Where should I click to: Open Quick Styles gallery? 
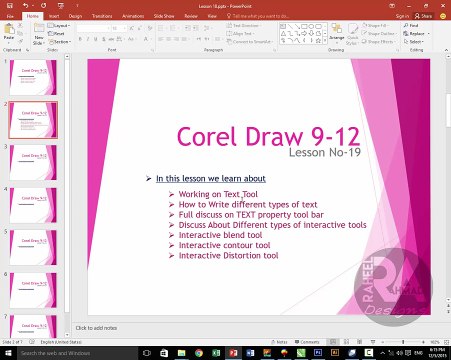[x=352, y=34]
